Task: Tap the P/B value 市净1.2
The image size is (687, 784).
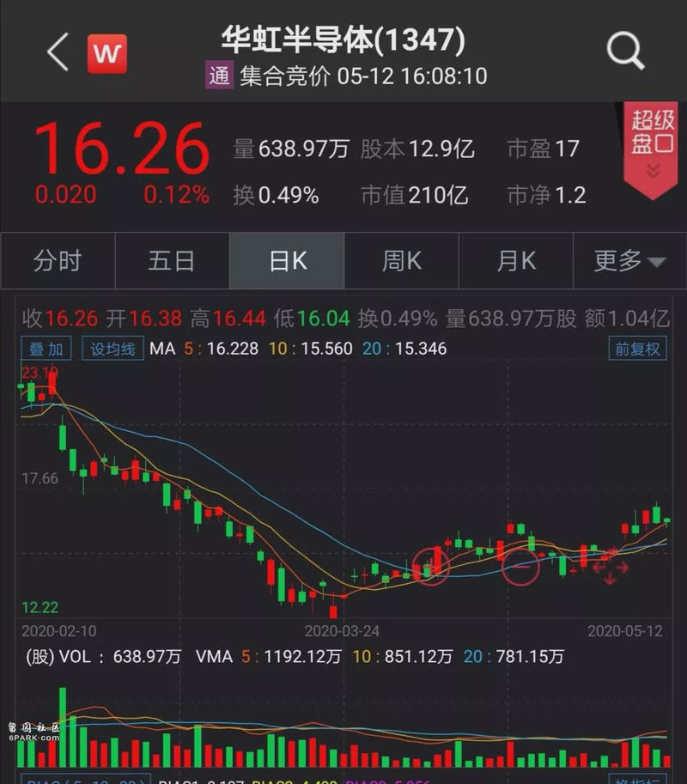Action: tap(546, 195)
